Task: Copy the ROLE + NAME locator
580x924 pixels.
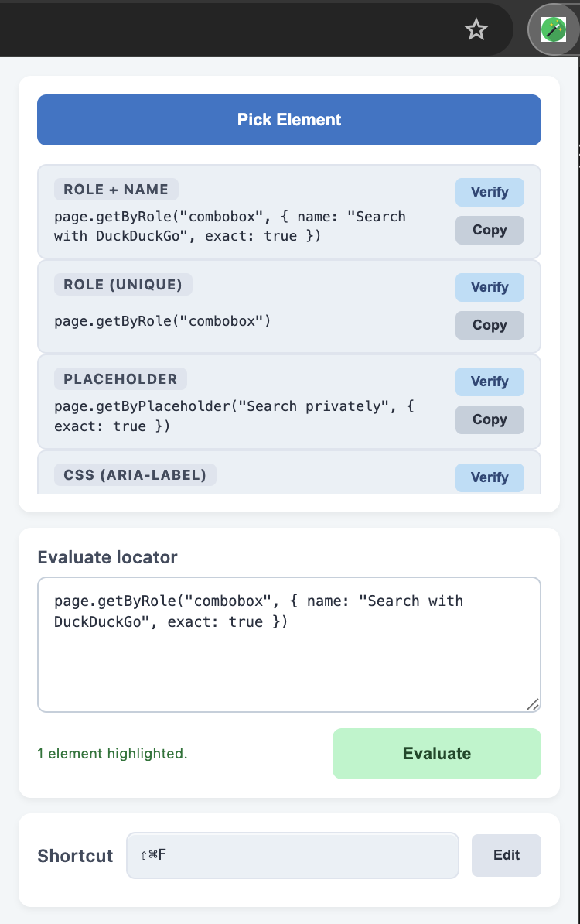Action: (x=490, y=230)
